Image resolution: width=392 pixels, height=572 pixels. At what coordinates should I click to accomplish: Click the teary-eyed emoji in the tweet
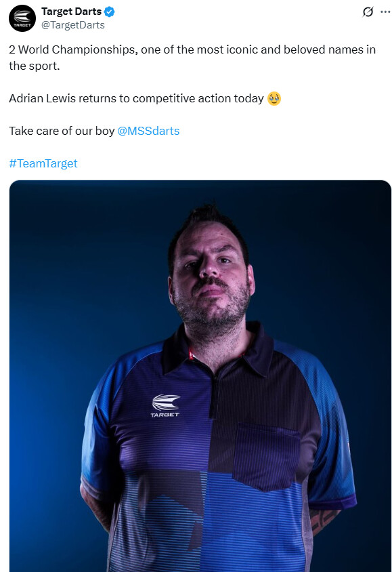pyautogui.click(x=274, y=98)
